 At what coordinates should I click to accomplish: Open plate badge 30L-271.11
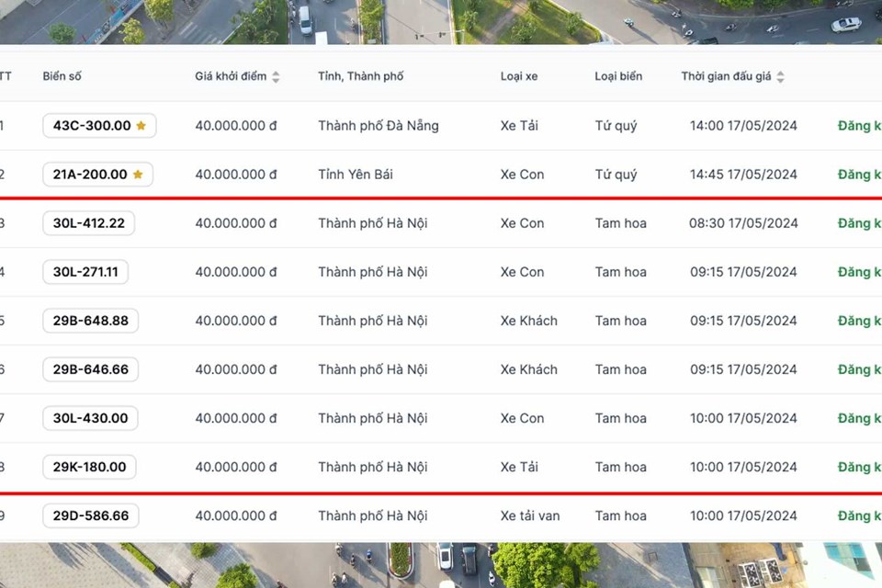point(85,272)
